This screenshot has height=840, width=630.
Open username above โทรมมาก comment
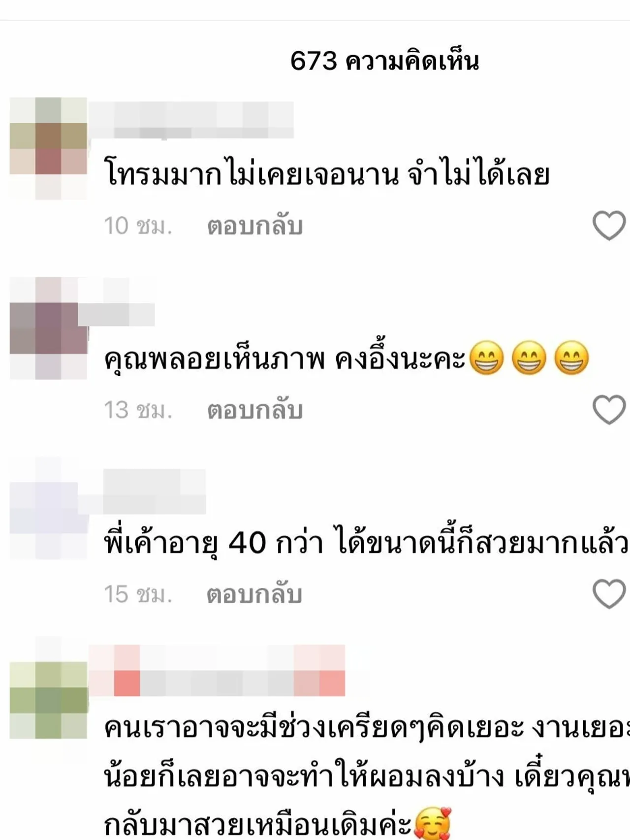pyautogui.click(x=191, y=120)
